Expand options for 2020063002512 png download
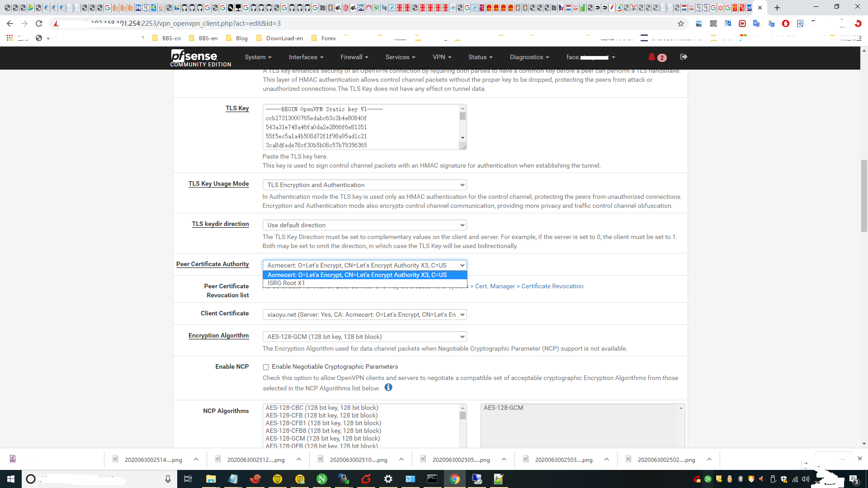Viewport: 868px width, 488px height. 299,459
